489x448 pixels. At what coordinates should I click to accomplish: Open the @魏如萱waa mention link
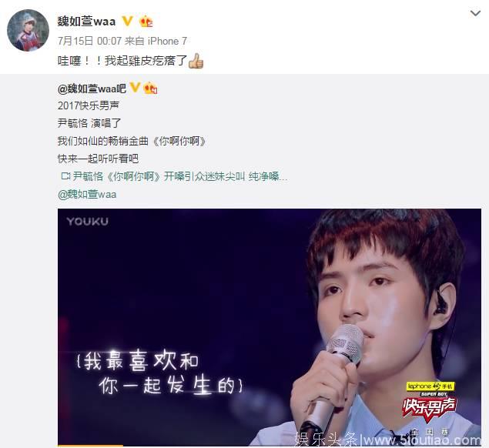tap(87, 194)
